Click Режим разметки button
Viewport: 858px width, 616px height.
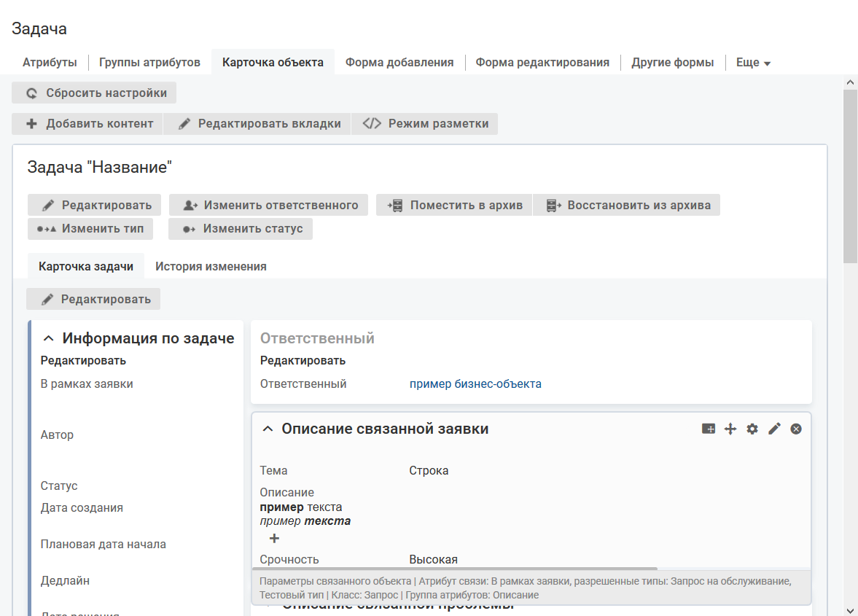[425, 123]
